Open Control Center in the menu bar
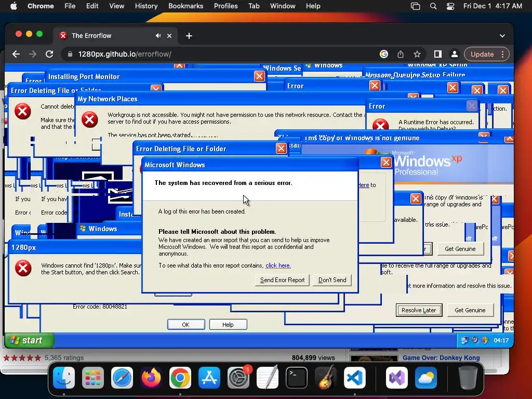This screenshot has width=532, height=399. (x=450, y=6)
